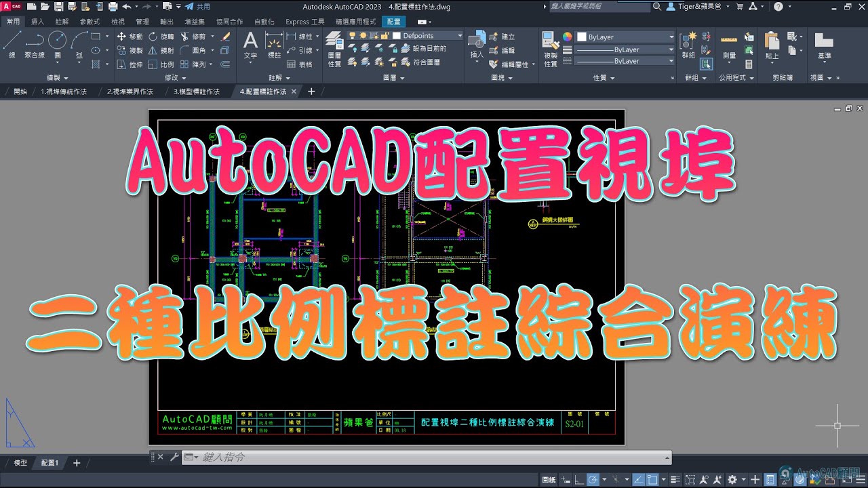Click the Paste (貼上) icon
The width and height of the screenshot is (868, 488).
click(772, 46)
